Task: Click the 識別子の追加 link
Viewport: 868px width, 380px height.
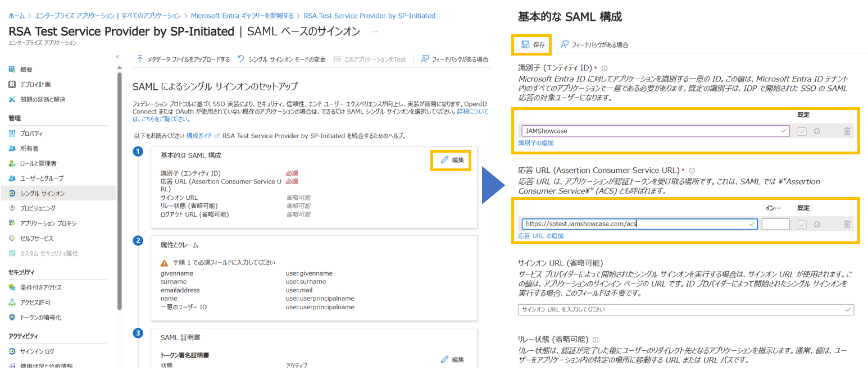Action: coord(535,143)
